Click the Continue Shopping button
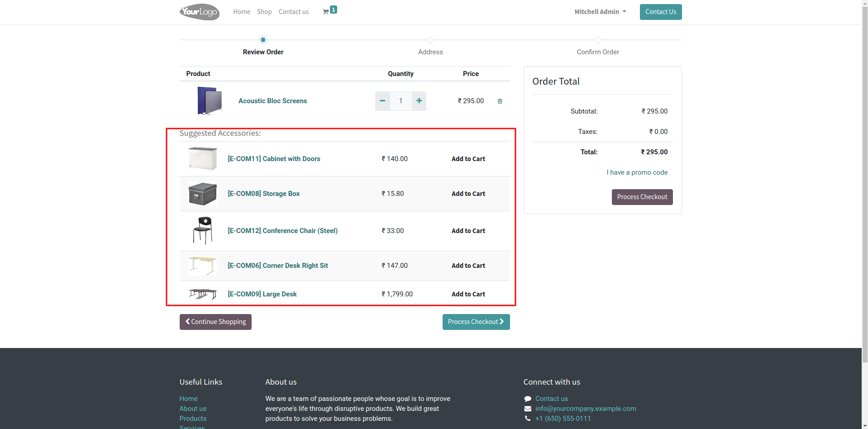 click(215, 322)
